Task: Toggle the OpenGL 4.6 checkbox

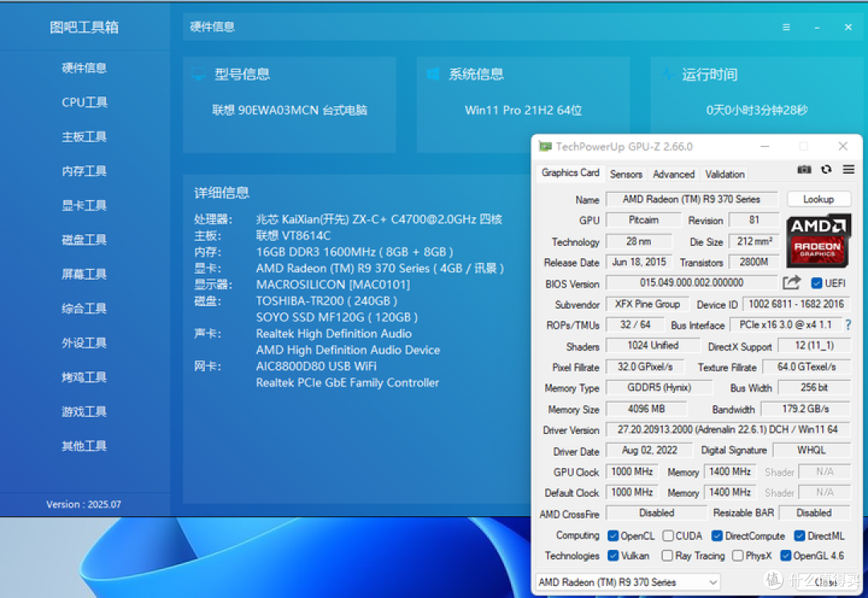Action: tap(785, 555)
